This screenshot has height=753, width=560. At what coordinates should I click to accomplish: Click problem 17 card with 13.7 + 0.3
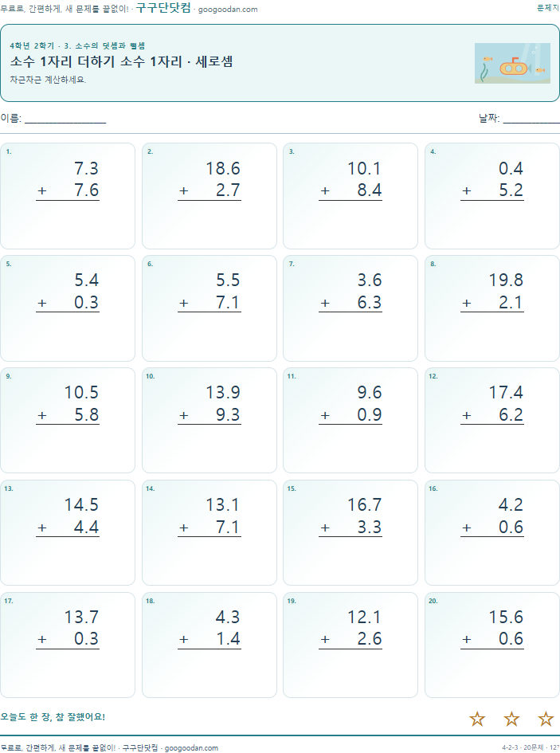click(x=68, y=645)
